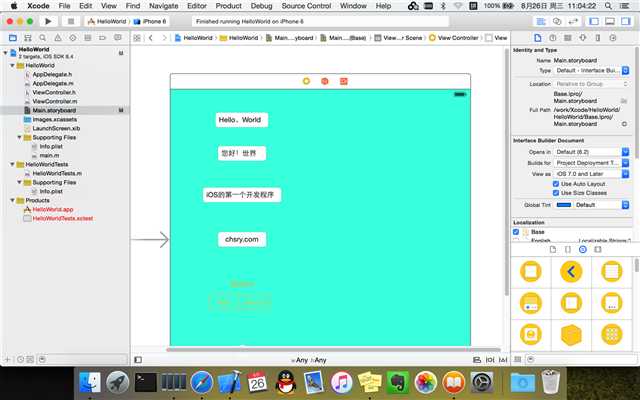The width and height of the screenshot is (640, 400).
Task: Switch to the Connections inspector
Action: 613,38
